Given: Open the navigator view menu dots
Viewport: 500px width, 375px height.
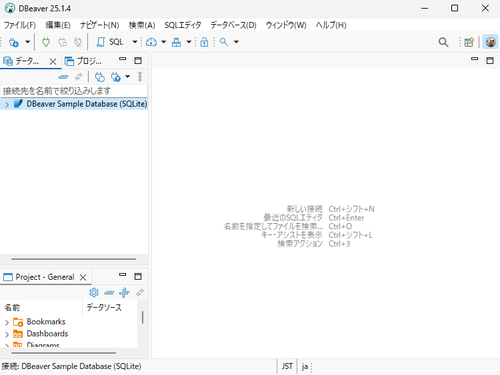Looking at the screenshot, I should [x=140, y=77].
